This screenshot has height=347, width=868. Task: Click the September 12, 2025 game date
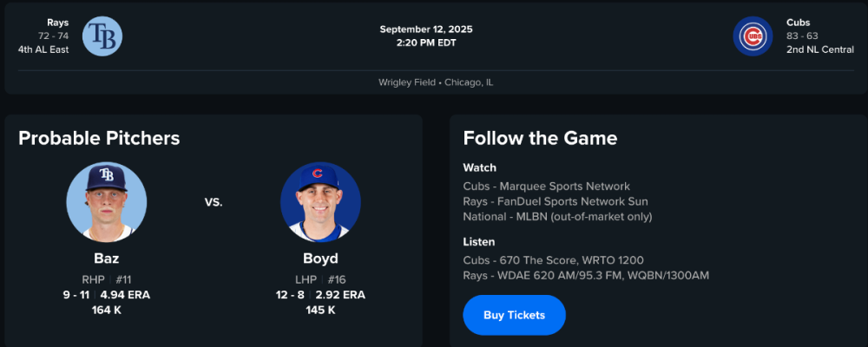coord(426,29)
